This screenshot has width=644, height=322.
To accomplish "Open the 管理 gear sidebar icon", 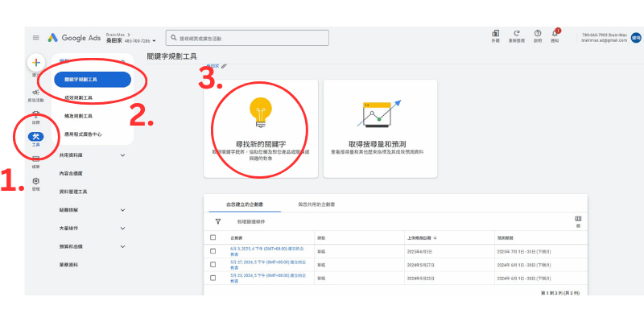I will point(35,181).
